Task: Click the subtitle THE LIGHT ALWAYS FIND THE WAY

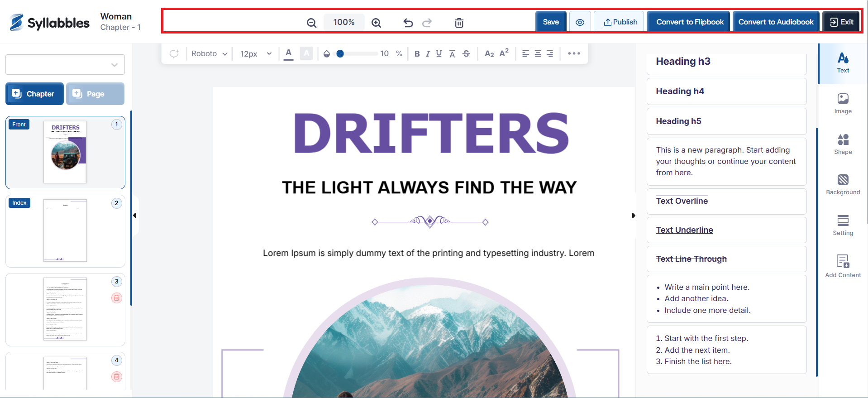Action: 429,187
